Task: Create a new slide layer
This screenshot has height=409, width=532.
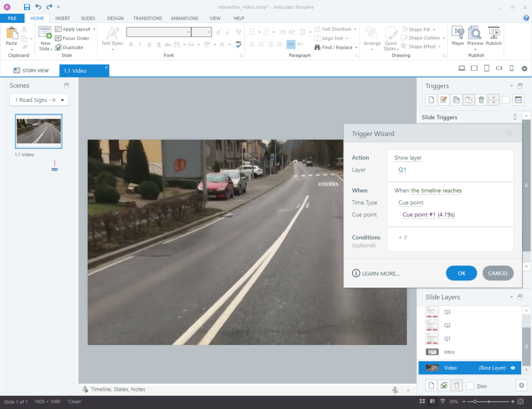Action: pos(431,385)
